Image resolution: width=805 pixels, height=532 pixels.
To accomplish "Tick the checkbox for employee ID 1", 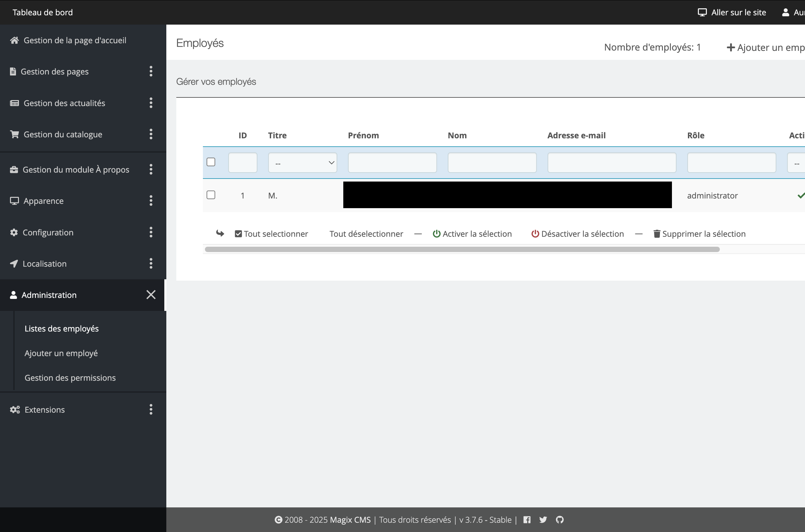I will [x=211, y=195].
